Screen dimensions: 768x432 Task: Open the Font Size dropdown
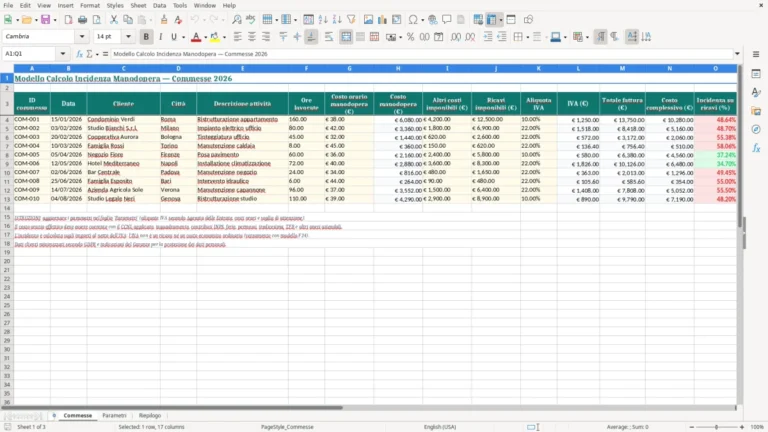[x=128, y=36]
